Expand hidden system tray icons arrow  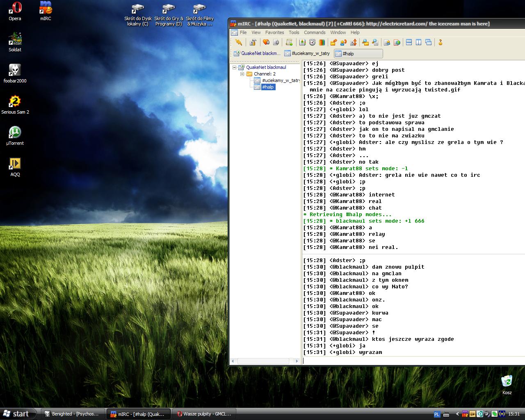click(x=457, y=414)
